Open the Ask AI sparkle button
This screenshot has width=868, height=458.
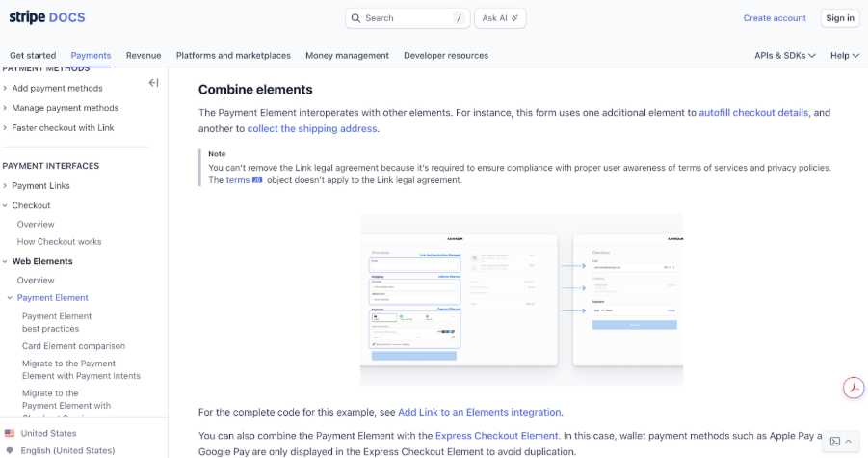501,18
